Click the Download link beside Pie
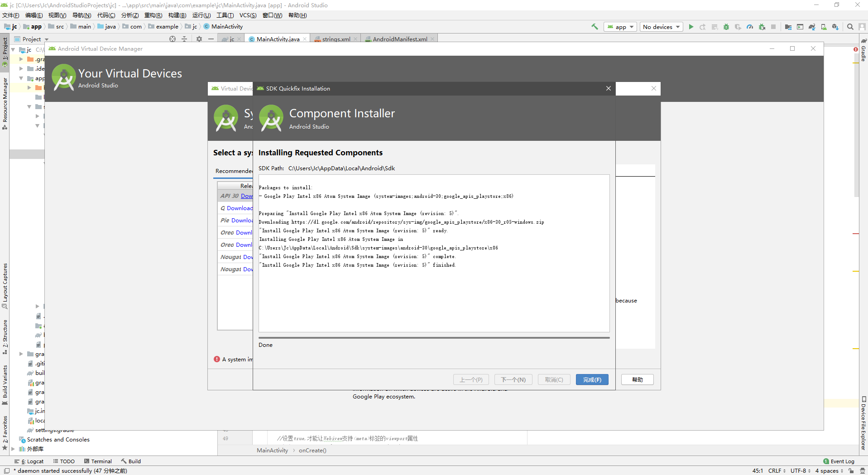Screen dimensions: 868x475 [x=242, y=220]
